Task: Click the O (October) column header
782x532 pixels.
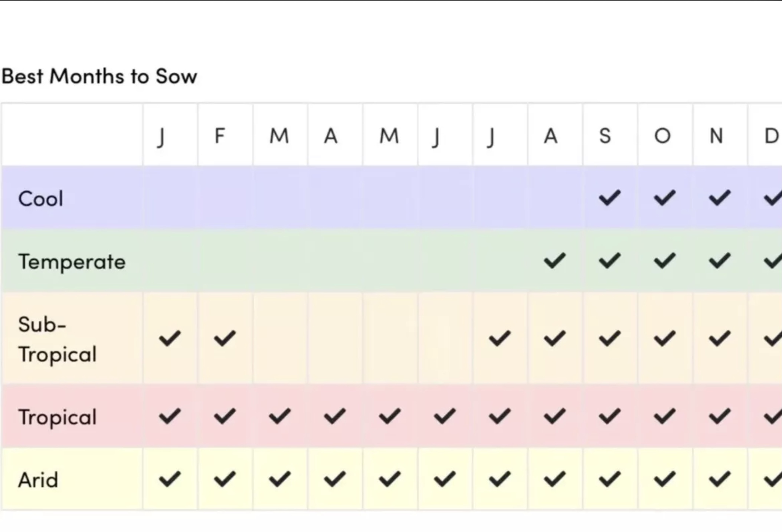Action: tap(662, 135)
